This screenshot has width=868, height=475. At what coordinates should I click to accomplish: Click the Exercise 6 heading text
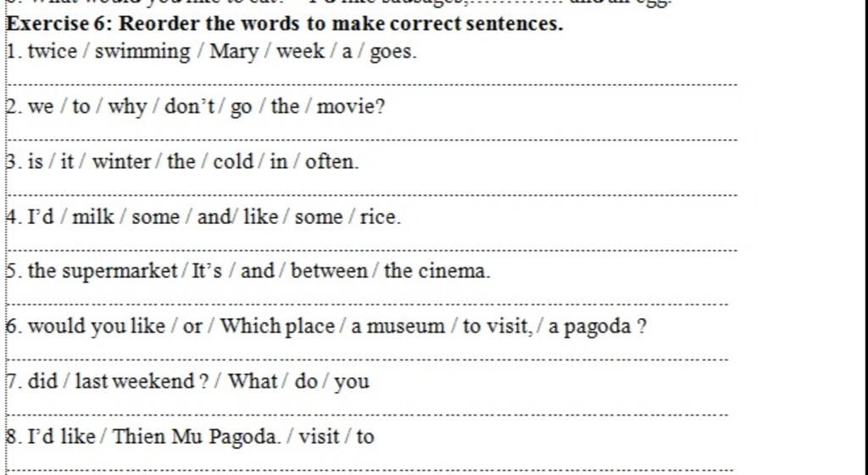pos(284,23)
